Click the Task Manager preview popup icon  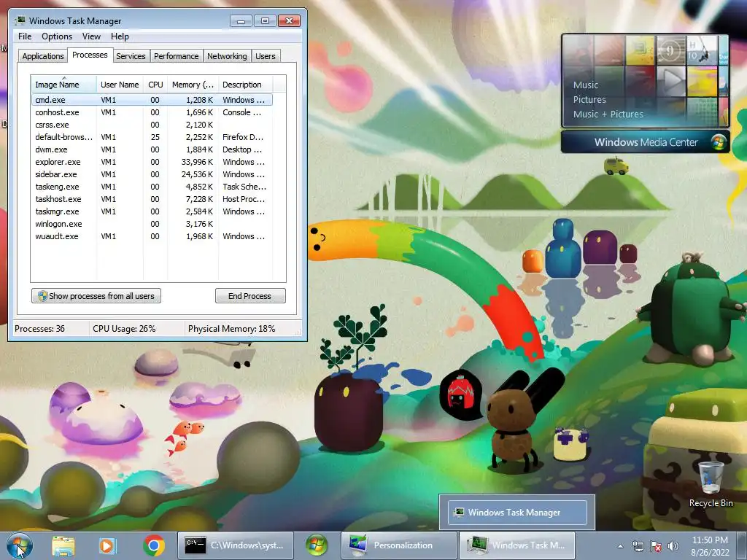[459, 513]
